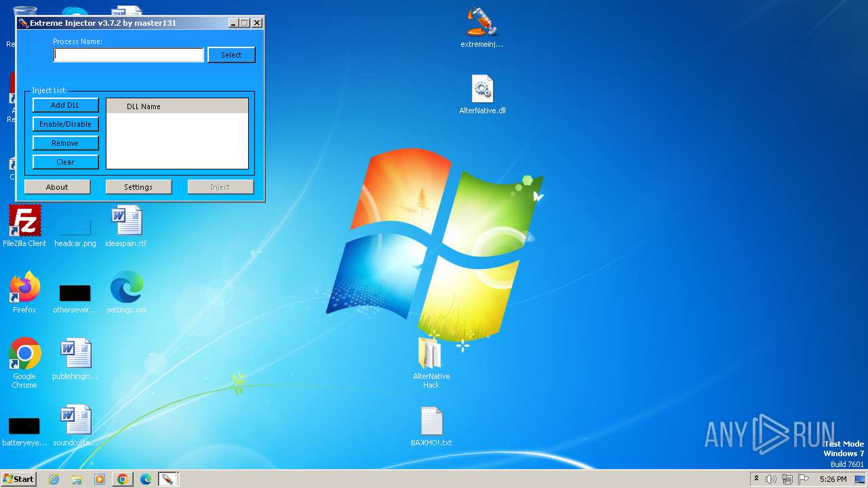The image size is (868, 488).
Task: Select FileZilla Client desktop shortcut
Action: click(24, 226)
